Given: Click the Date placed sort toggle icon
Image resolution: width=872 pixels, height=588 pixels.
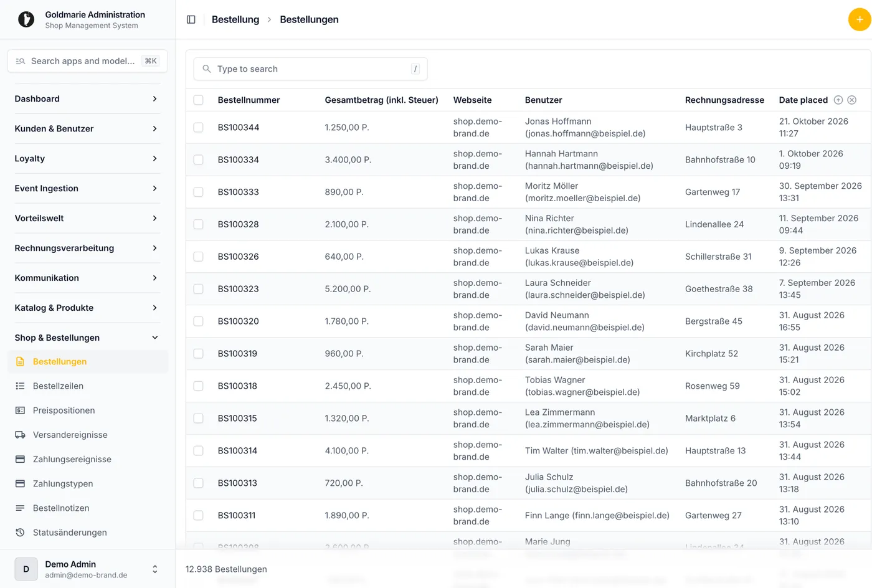Looking at the screenshot, I should pyautogui.click(x=838, y=100).
